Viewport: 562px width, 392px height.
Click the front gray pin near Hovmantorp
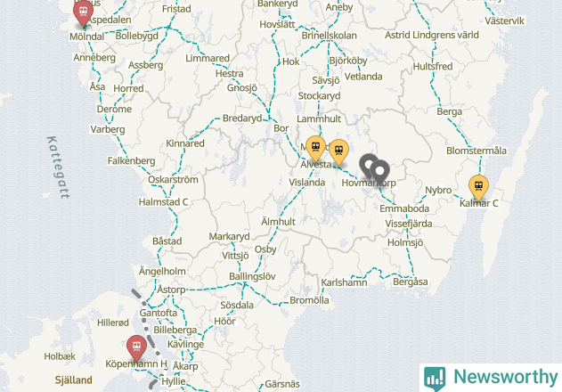tap(380, 173)
